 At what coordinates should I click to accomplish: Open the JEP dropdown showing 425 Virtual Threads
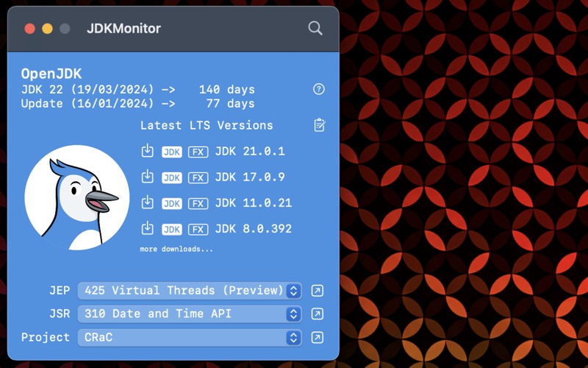click(x=190, y=291)
